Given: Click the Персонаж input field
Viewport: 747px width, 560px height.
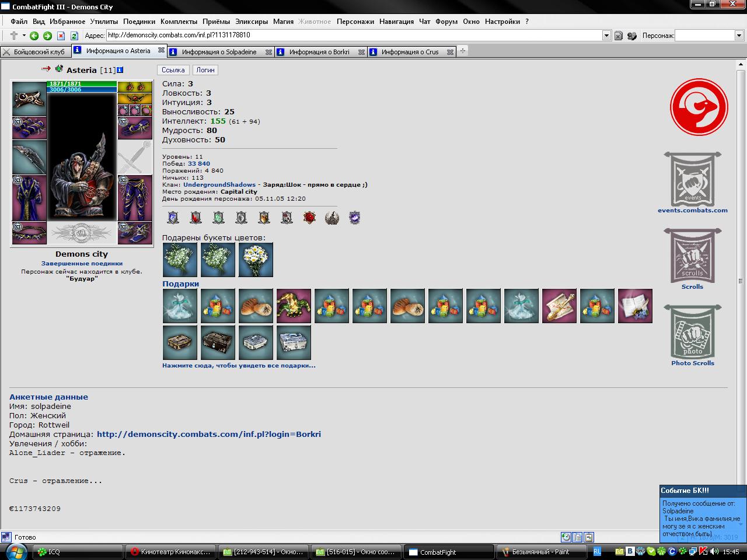Looking at the screenshot, I should point(704,36).
